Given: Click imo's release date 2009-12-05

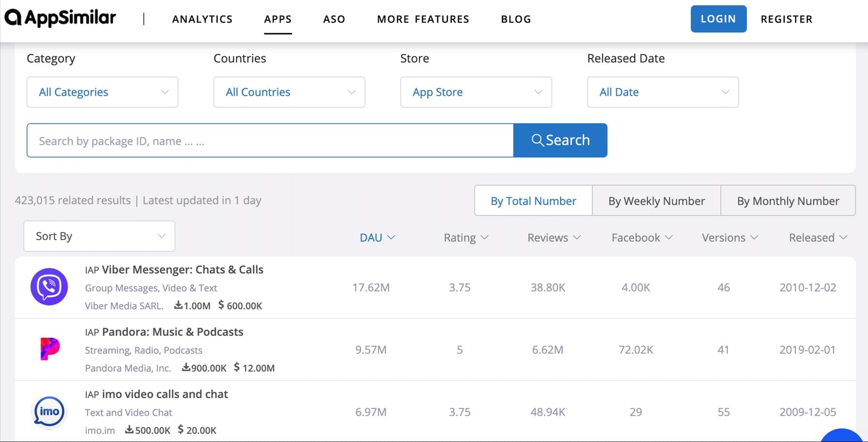Looking at the screenshot, I should click(808, 412).
